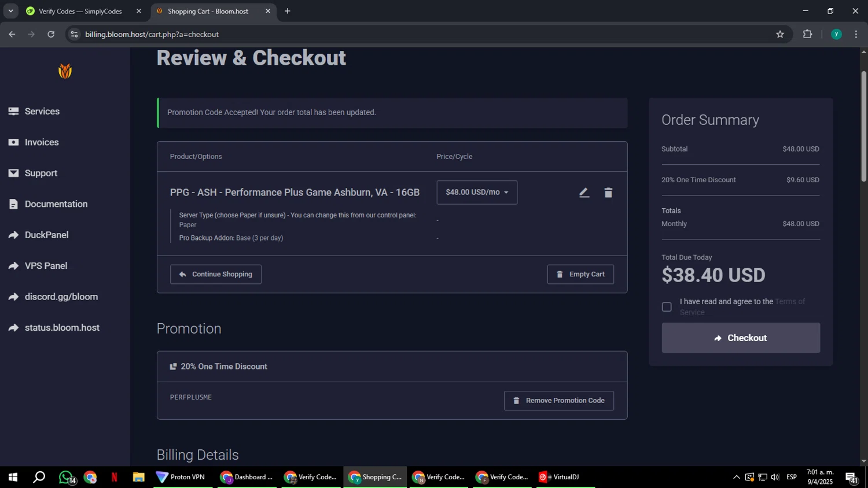Open the Netflix taskbar icon
This screenshot has height=488, width=868.
[115, 478]
